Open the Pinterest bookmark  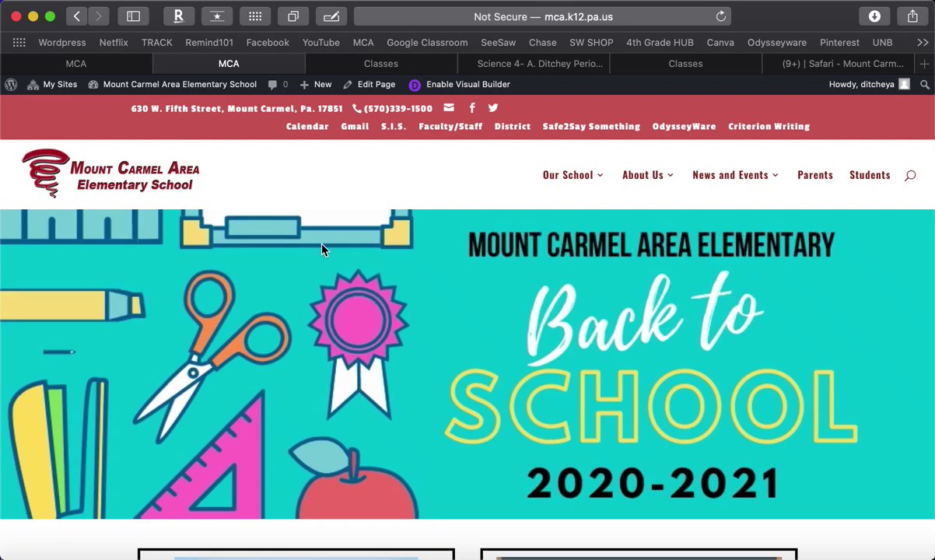839,43
